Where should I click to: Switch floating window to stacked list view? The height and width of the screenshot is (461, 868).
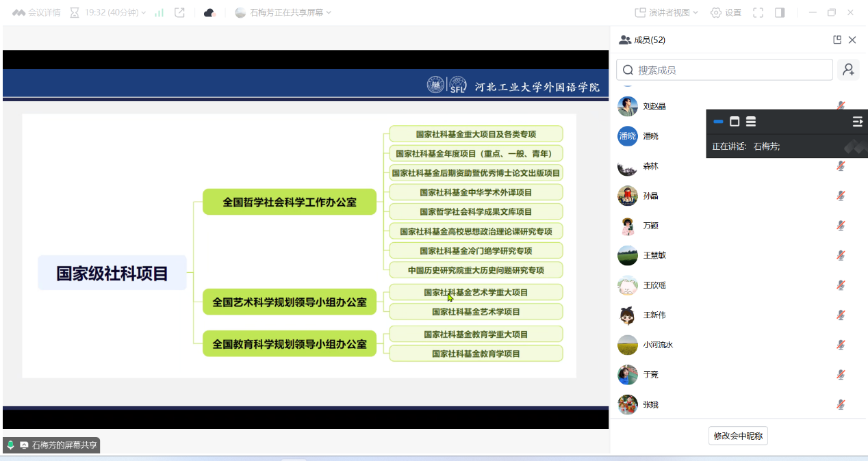click(751, 122)
